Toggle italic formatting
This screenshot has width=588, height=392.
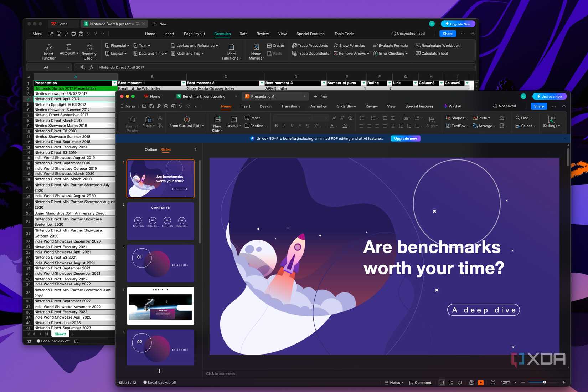coord(284,126)
